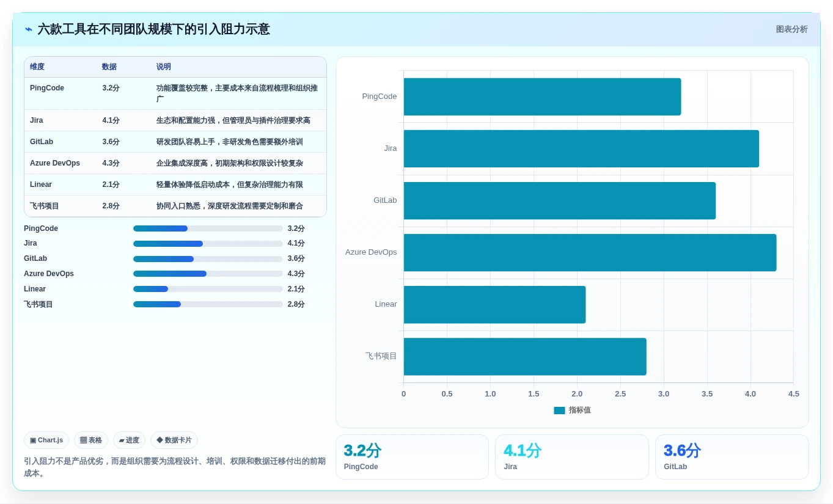Click the Linear bar in the chart
Image resolution: width=833 pixels, height=504 pixels.
tap(494, 304)
